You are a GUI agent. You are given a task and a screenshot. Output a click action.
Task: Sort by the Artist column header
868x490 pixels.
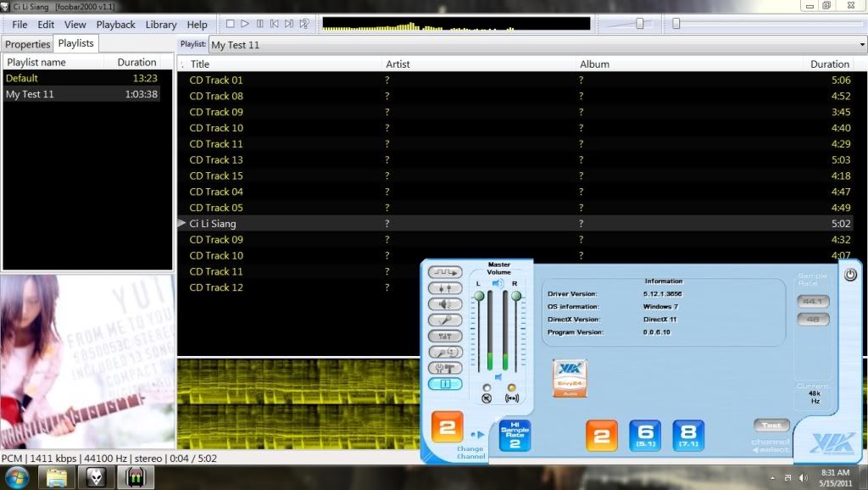pyautogui.click(x=398, y=64)
